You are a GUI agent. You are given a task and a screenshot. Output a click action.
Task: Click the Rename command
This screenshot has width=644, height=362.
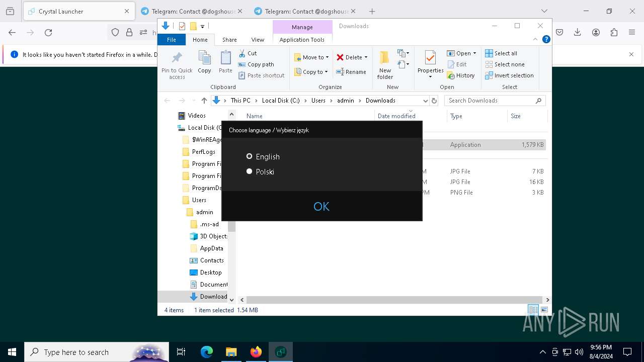[351, 72]
